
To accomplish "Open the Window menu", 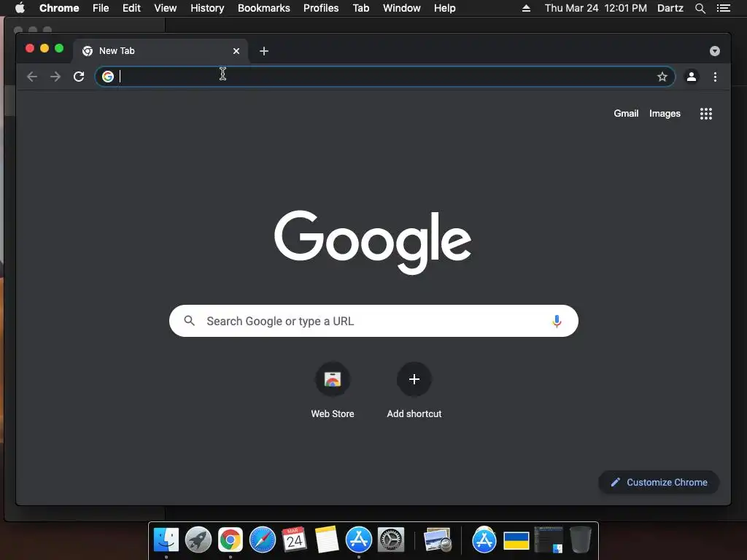I will (x=402, y=8).
